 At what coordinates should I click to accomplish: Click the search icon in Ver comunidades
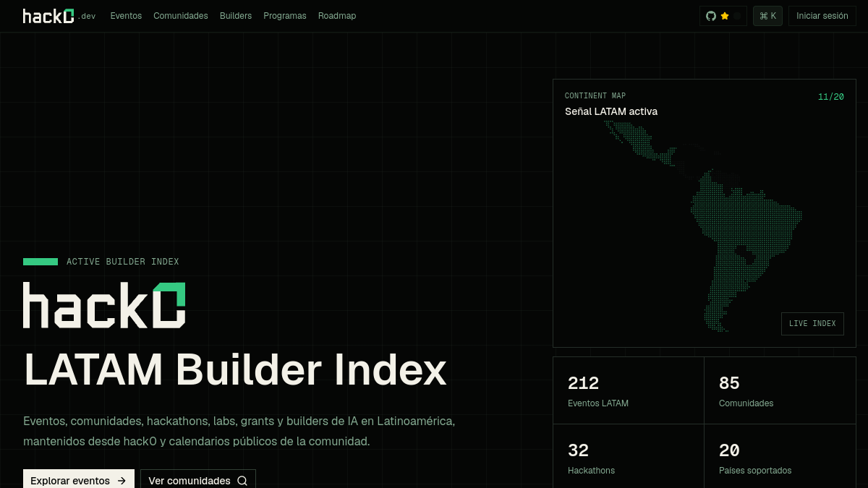[242, 481]
